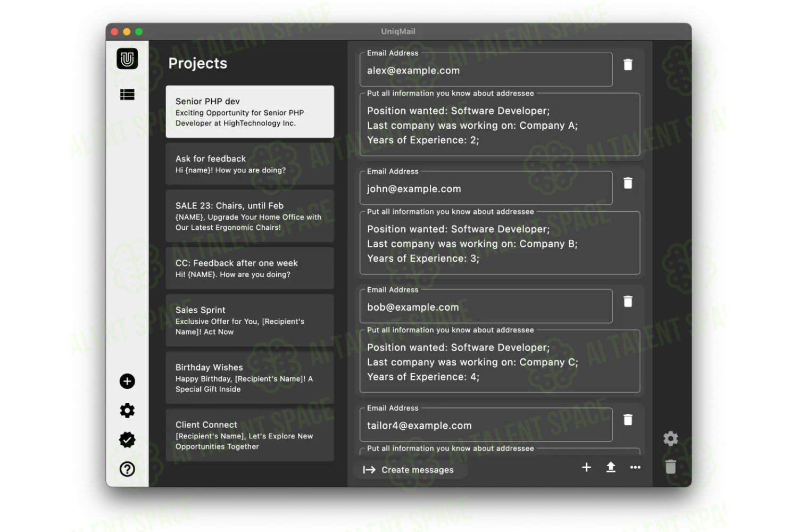Delete the tailor4@example.com recipient
Viewport: 798px width, 532px height.
pos(628,420)
